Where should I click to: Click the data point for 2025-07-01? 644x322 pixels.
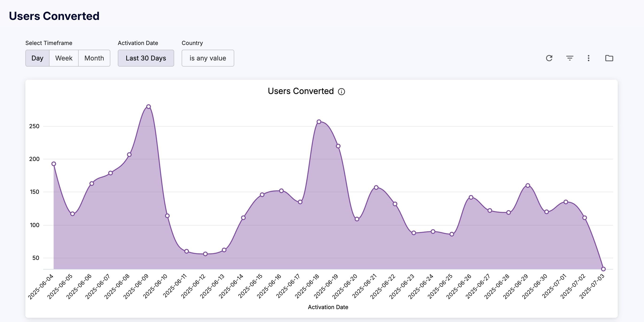pos(566,202)
